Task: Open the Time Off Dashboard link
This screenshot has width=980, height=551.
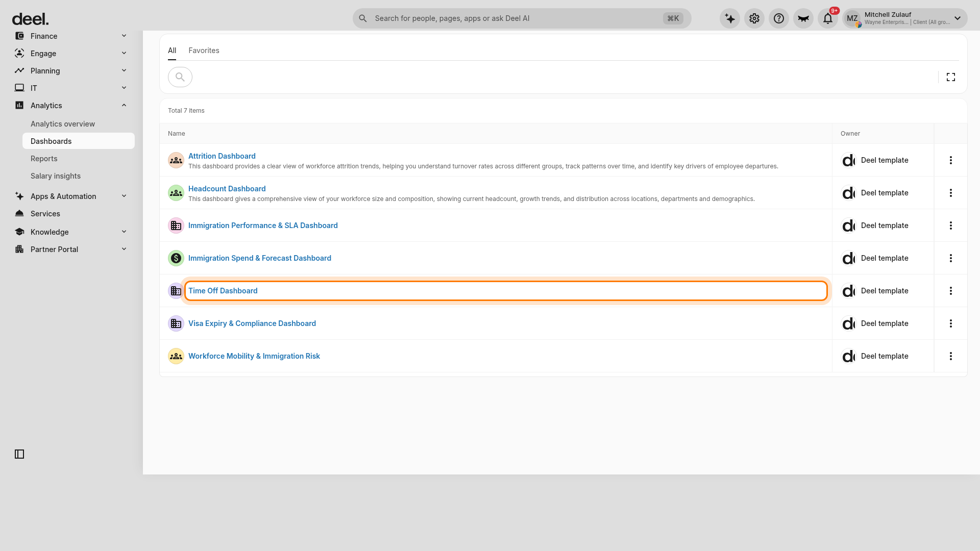Action: (223, 291)
